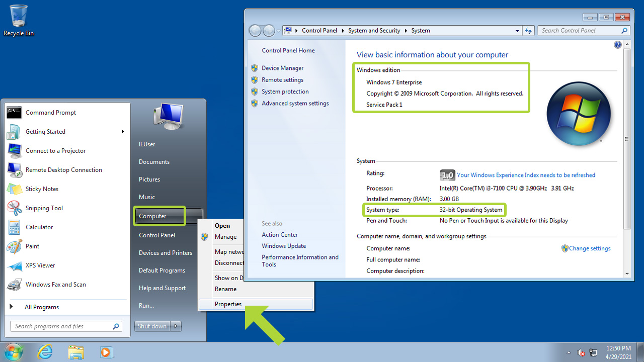Open Documents from Start menu
This screenshot has width=644, height=362.
pos(154,162)
